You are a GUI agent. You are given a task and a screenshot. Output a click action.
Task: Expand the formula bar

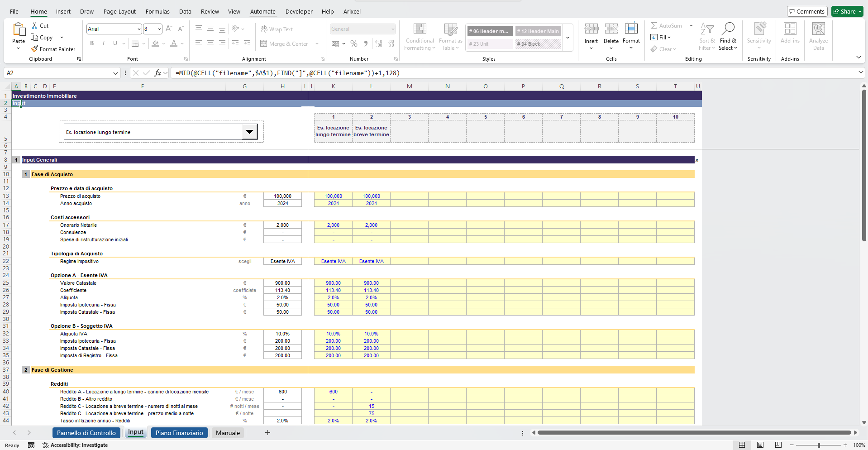pos(860,72)
